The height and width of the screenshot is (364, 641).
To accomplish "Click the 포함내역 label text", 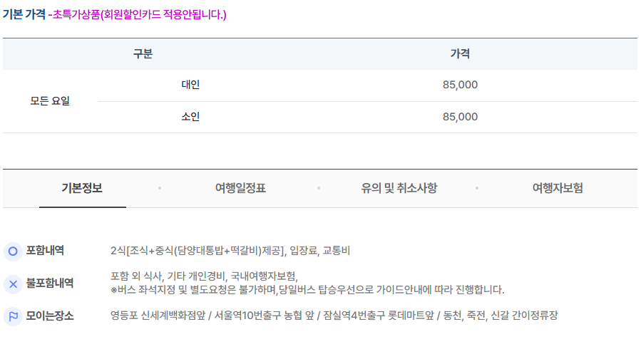I will pos(45,251).
